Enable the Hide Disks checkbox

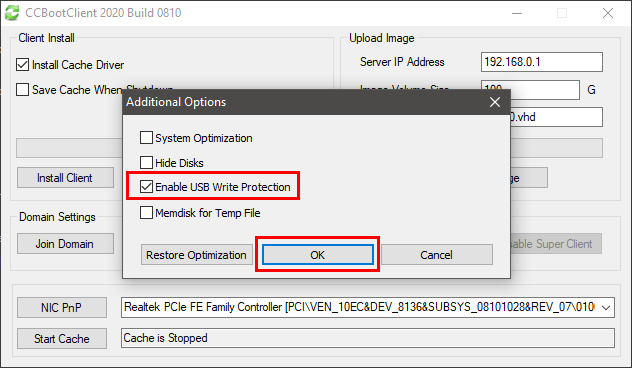click(x=146, y=162)
